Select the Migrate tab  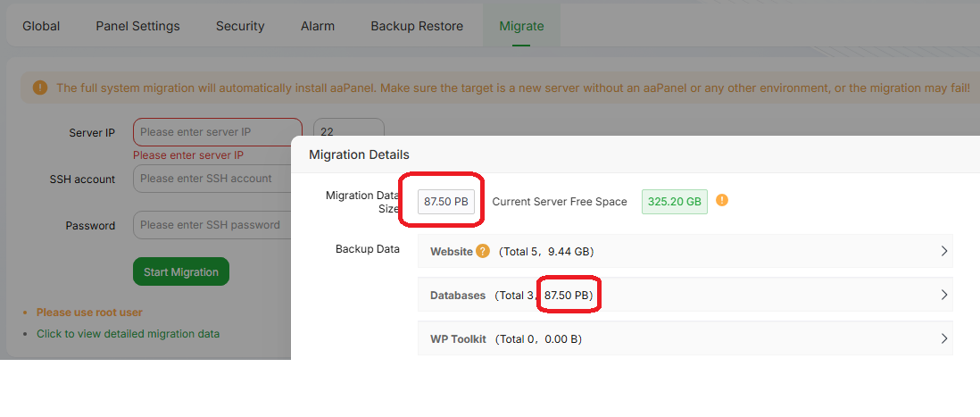[521, 26]
